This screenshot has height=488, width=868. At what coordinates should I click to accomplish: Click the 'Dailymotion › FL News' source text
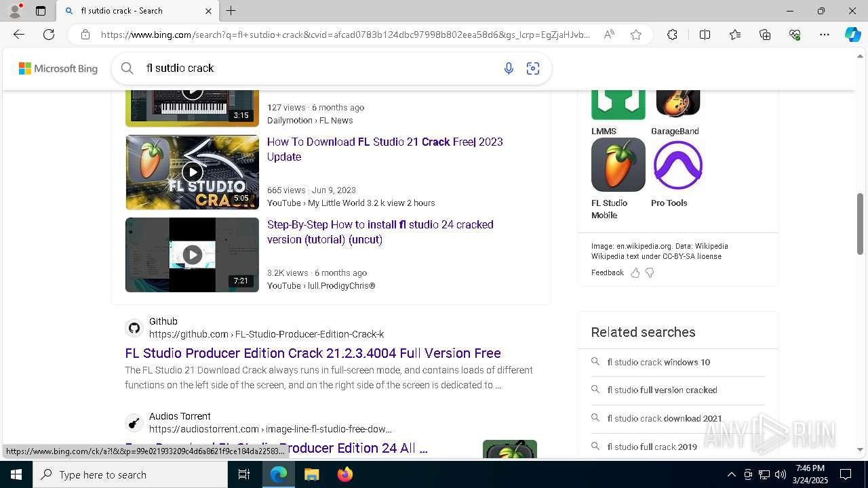310,120
